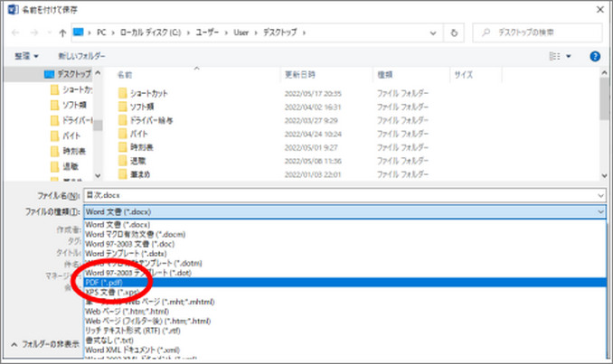613x364 pixels.
Task: Click the file list scrollbar down arrow
Action: (604, 176)
